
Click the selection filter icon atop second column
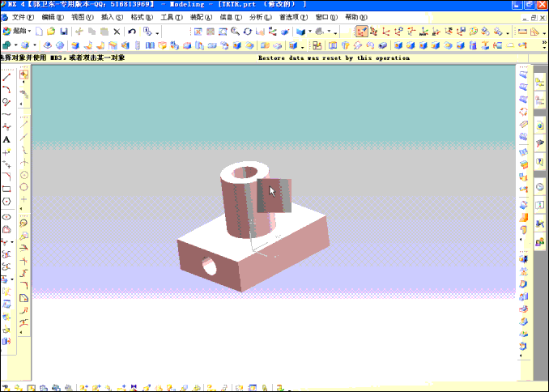(23, 75)
